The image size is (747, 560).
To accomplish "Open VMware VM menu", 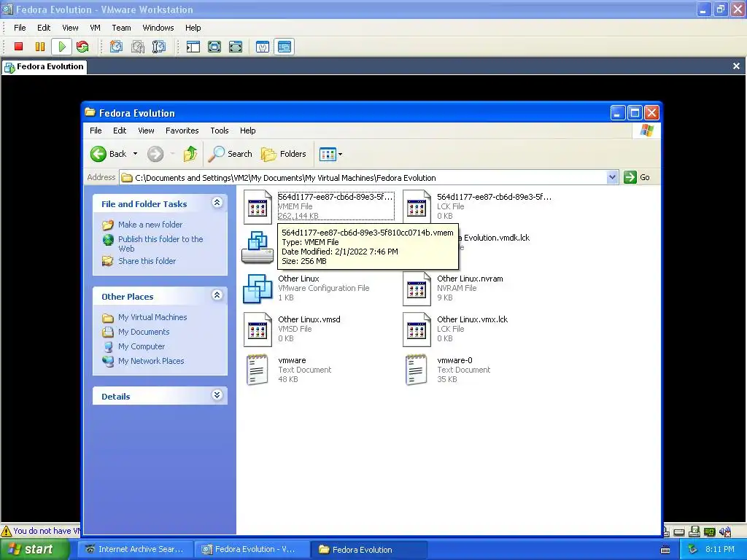I will 96,28.
